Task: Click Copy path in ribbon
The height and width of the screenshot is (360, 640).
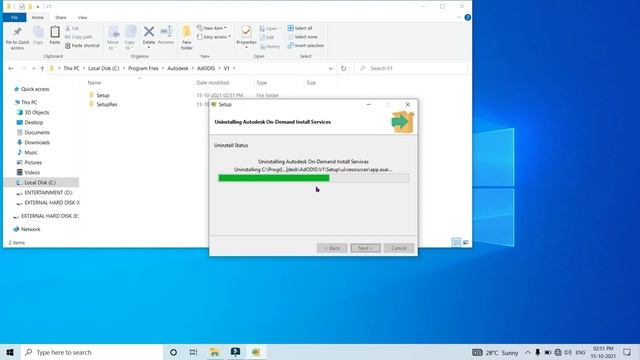Action: [x=79, y=37]
